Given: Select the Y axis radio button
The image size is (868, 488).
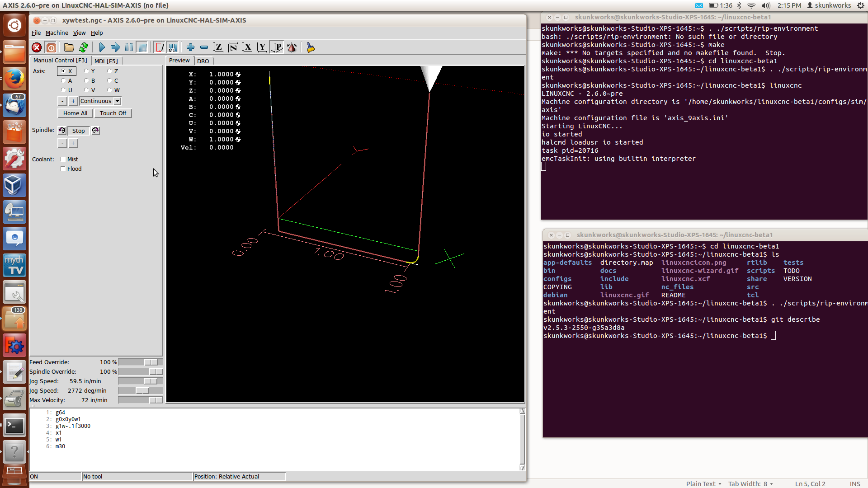Looking at the screenshot, I should click(x=90, y=71).
